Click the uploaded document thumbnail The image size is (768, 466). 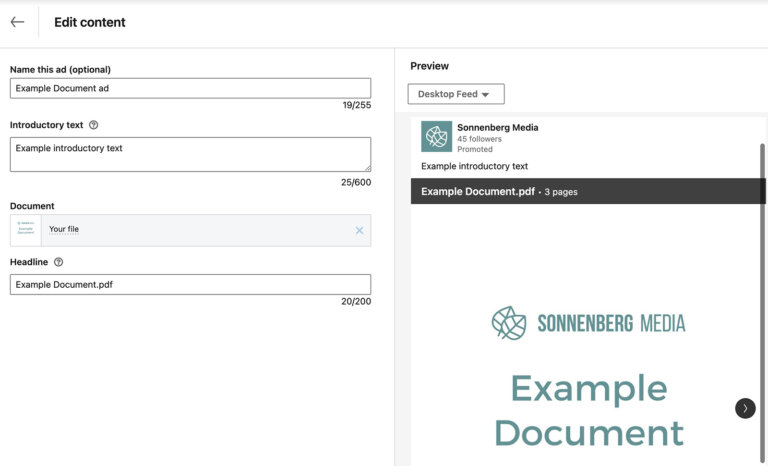(26, 230)
